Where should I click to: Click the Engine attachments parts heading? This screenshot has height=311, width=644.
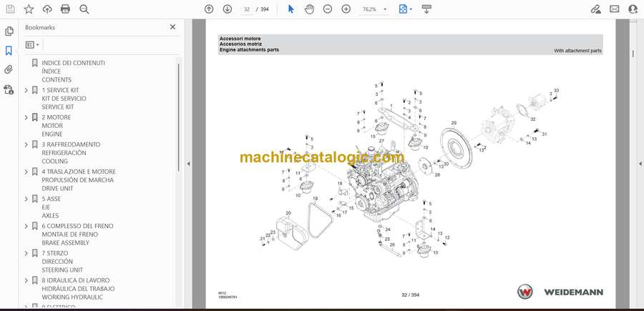pyautogui.click(x=249, y=50)
